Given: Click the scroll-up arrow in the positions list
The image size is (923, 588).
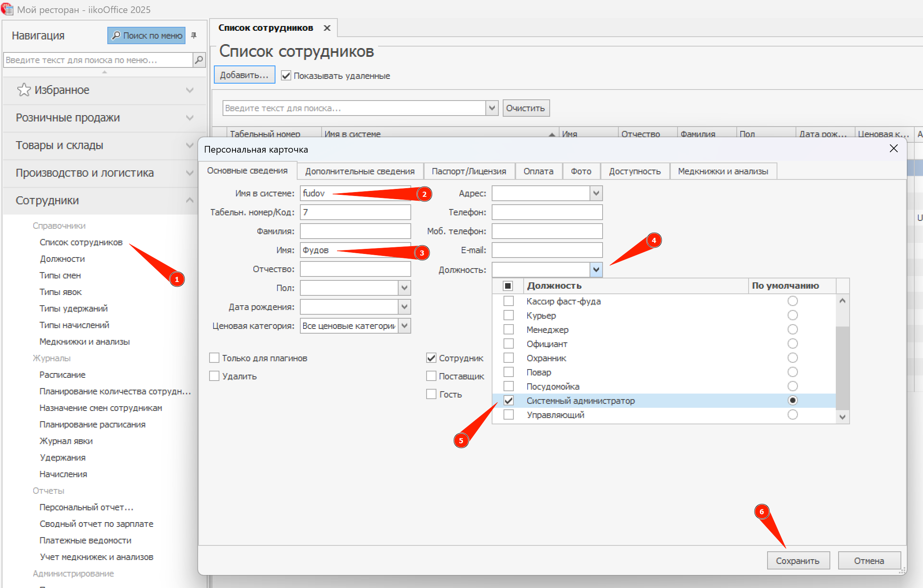Looking at the screenshot, I should coord(842,301).
